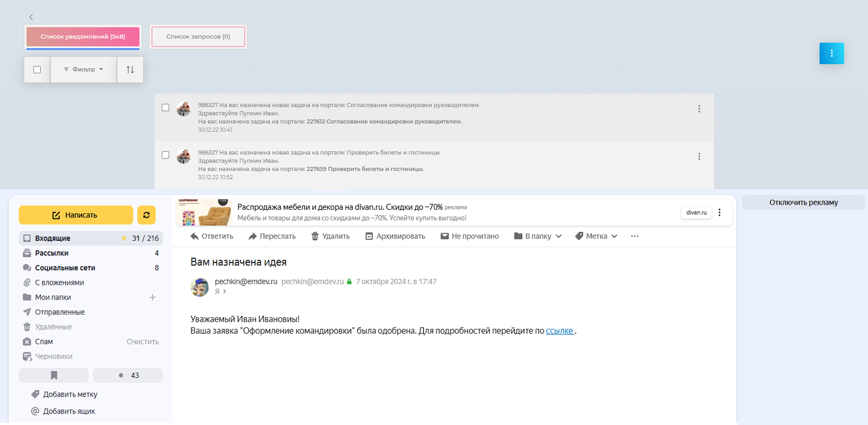Click the sender avatar of pechkin@emdev.ru

[x=199, y=287]
